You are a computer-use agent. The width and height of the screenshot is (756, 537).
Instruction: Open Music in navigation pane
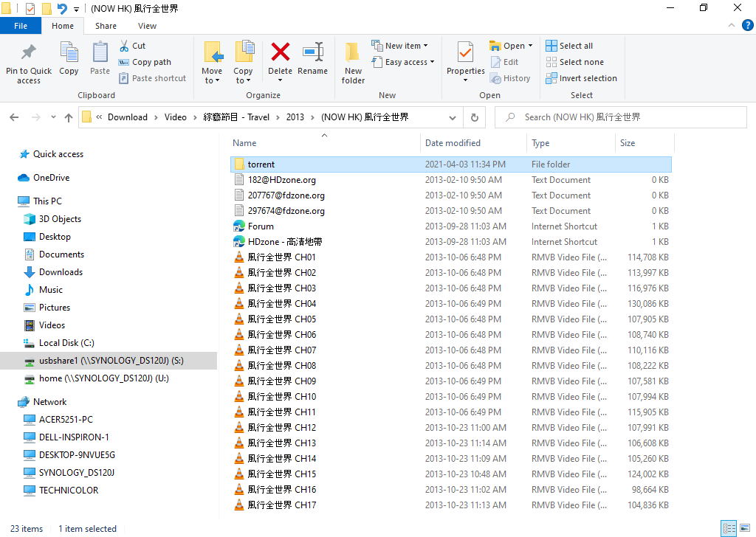coord(51,290)
